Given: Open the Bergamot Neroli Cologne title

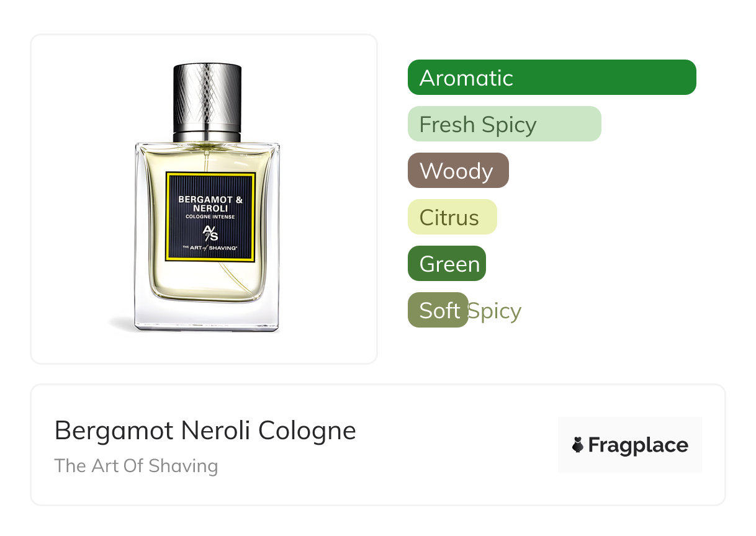Looking at the screenshot, I should (205, 430).
